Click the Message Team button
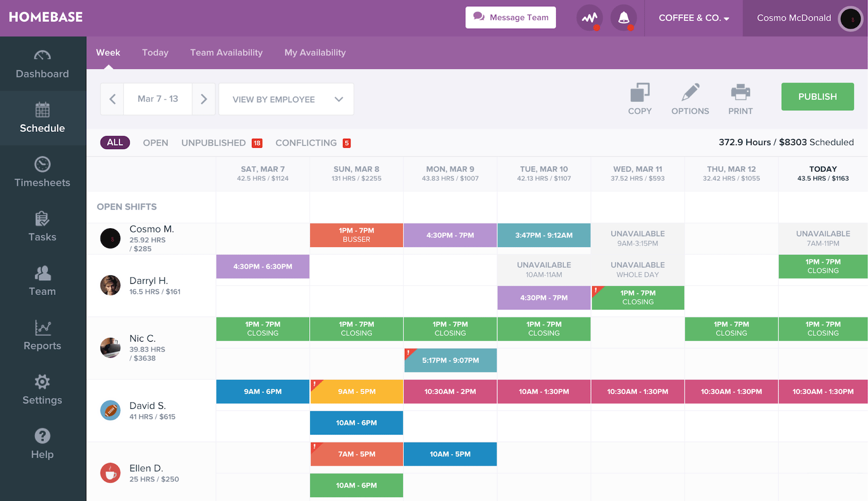Screen dimensions: 868x501 [x=510, y=17]
